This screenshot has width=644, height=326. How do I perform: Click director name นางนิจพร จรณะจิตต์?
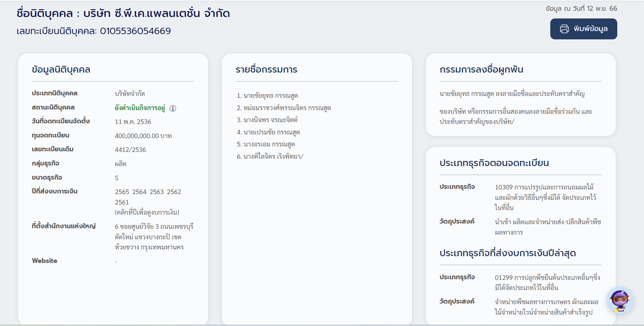pyautogui.click(x=270, y=120)
